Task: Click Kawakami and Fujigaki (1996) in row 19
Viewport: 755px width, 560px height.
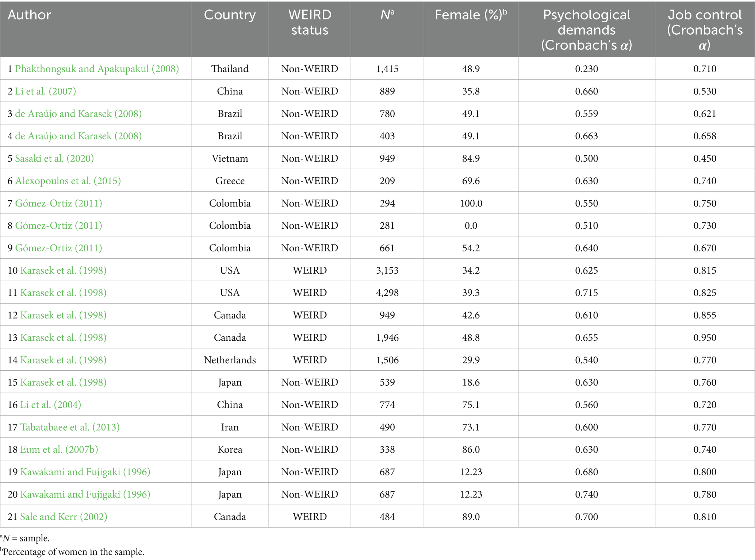Action: 85,472
